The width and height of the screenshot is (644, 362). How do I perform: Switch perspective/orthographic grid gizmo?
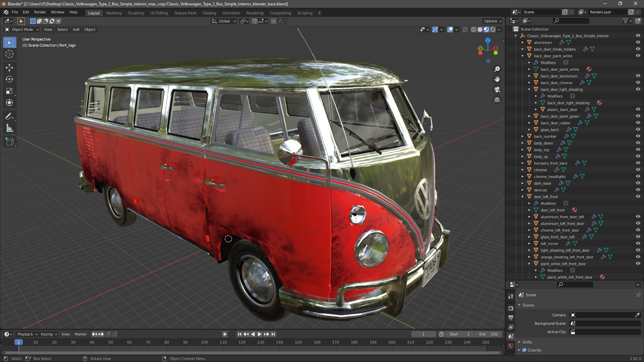497,100
